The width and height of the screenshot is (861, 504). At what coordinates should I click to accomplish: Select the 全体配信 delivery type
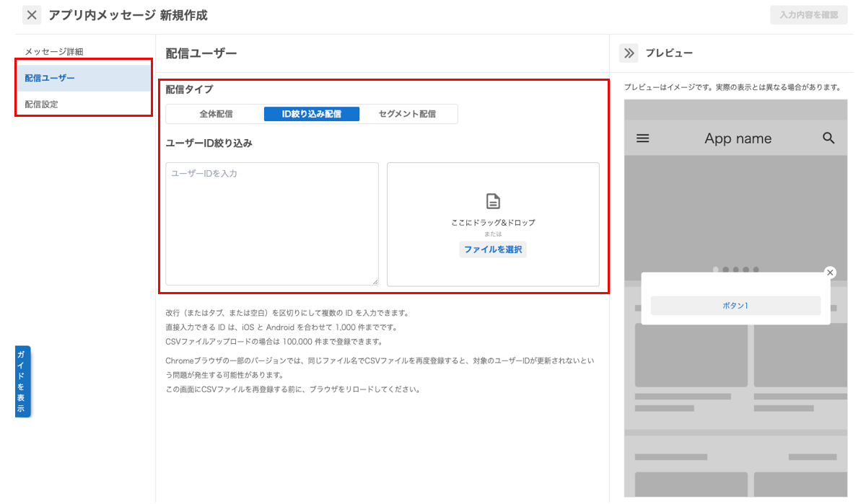tap(216, 114)
